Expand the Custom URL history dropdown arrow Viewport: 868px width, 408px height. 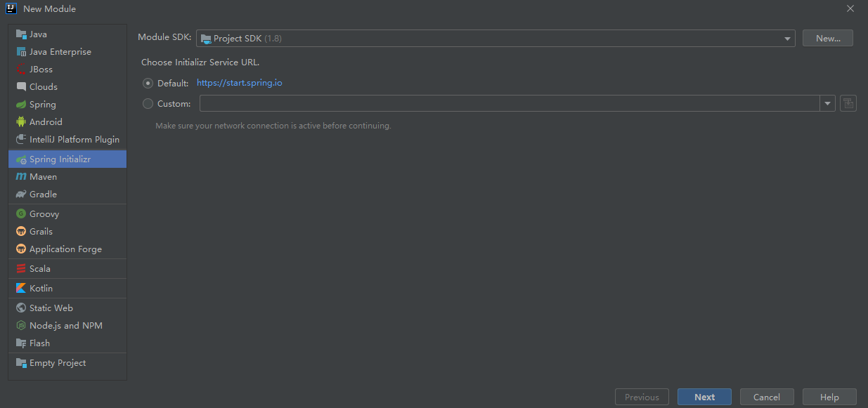(x=827, y=103)
